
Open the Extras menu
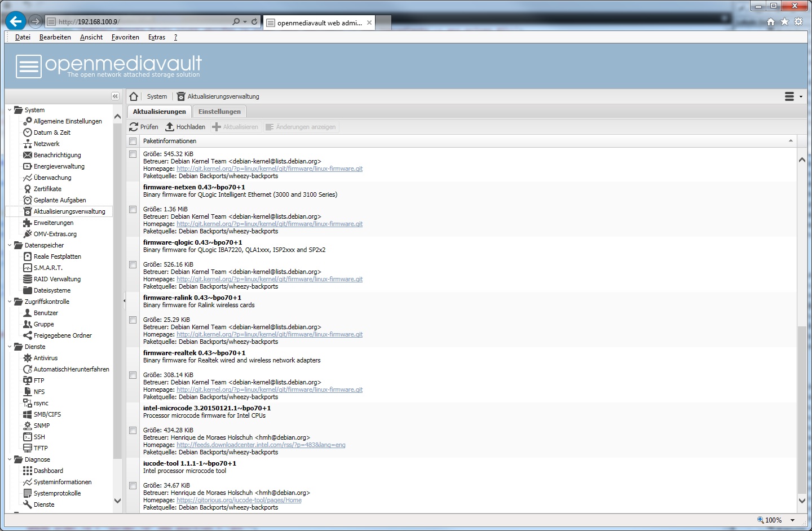[x=157, y=37]
